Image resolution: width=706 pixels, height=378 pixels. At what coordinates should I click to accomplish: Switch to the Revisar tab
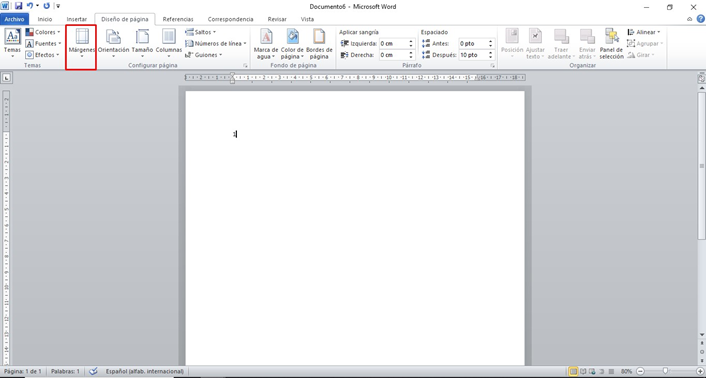tap(277, 19)
